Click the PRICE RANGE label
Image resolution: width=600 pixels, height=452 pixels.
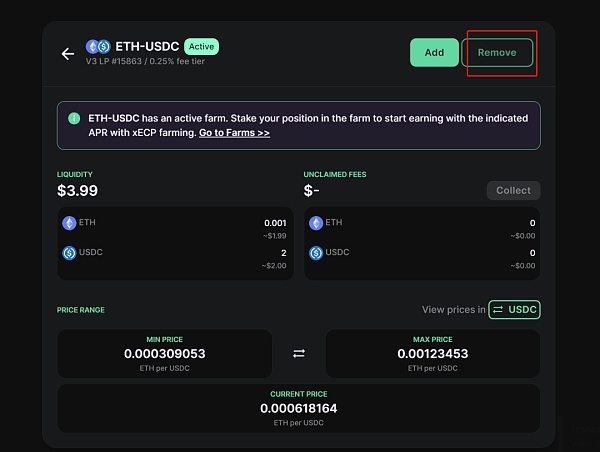[81, 310]
